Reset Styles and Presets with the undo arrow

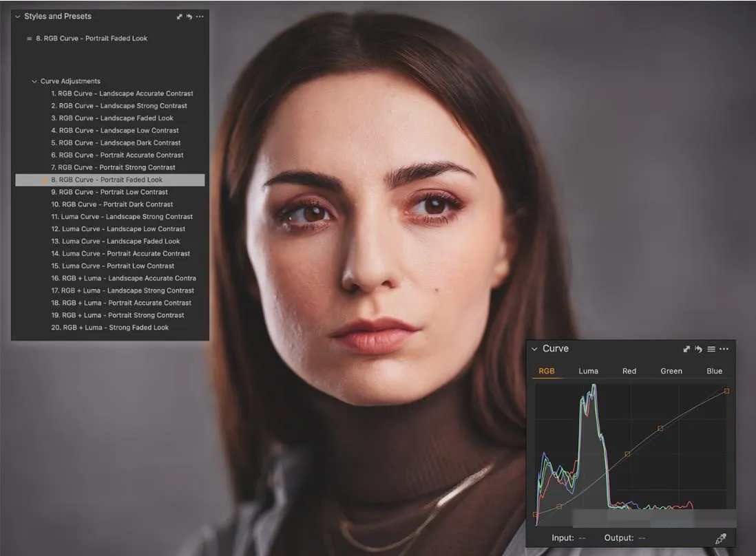(189, 17)
